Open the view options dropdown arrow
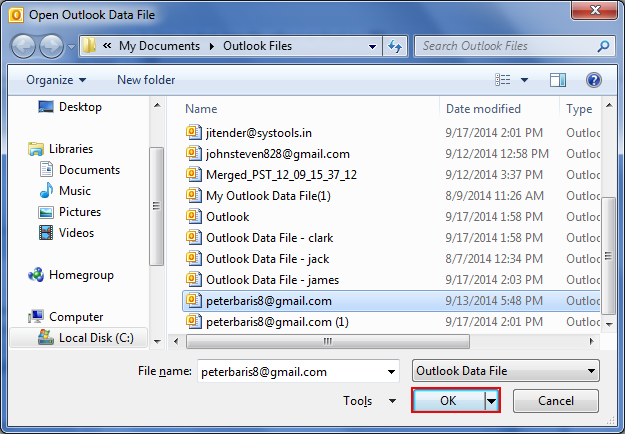625x434 pixels. 525,80
